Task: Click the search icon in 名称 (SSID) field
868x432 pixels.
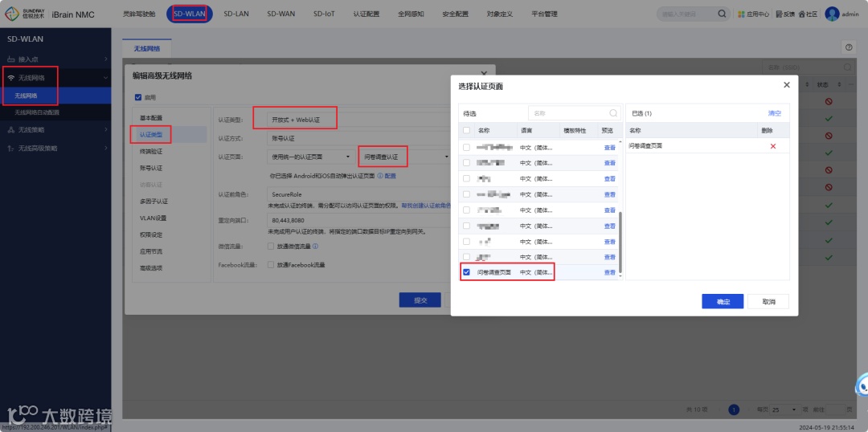Action: [x=848, y=67]
